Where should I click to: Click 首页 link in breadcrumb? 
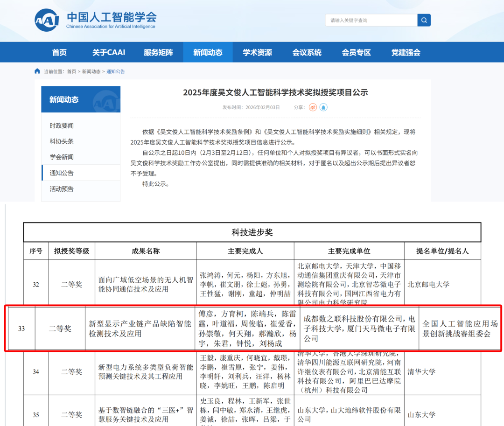[72, 71]
